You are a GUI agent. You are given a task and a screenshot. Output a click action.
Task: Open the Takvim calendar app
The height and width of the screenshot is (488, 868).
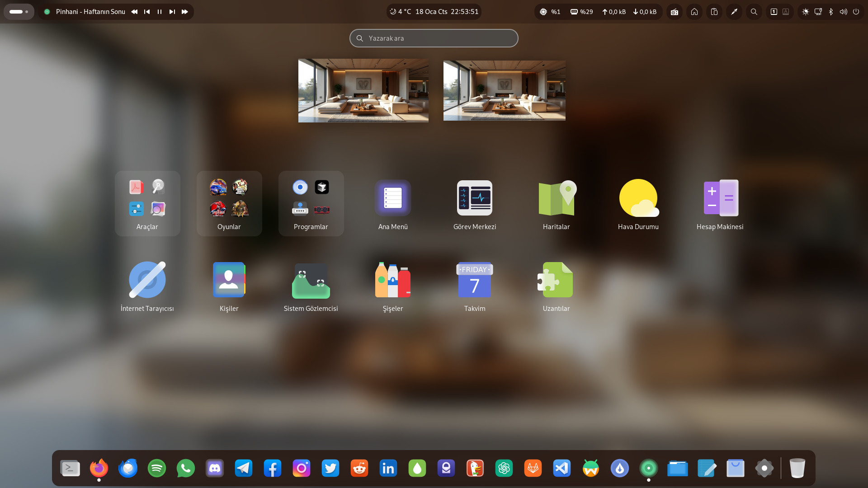click(x=475, y=286)
